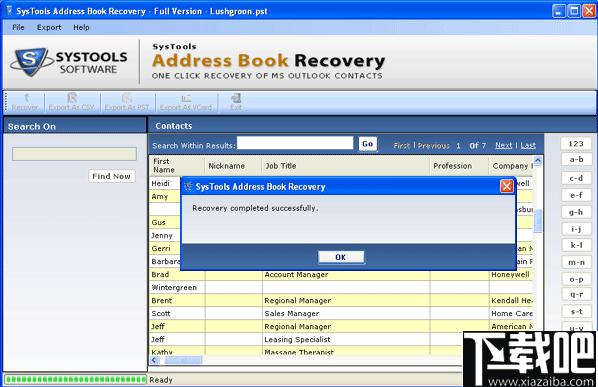Filter contacts by the c-d index button
The width and height of the screenshot is (598, 387).
pyautogui.click(x=576, y=178)
